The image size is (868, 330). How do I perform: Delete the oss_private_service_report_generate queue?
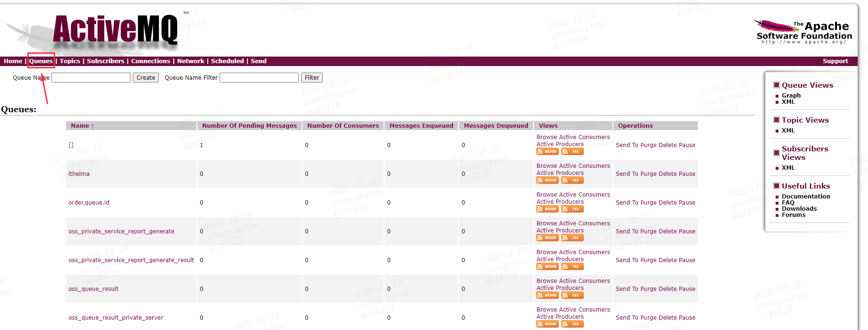tap(668, 231)
